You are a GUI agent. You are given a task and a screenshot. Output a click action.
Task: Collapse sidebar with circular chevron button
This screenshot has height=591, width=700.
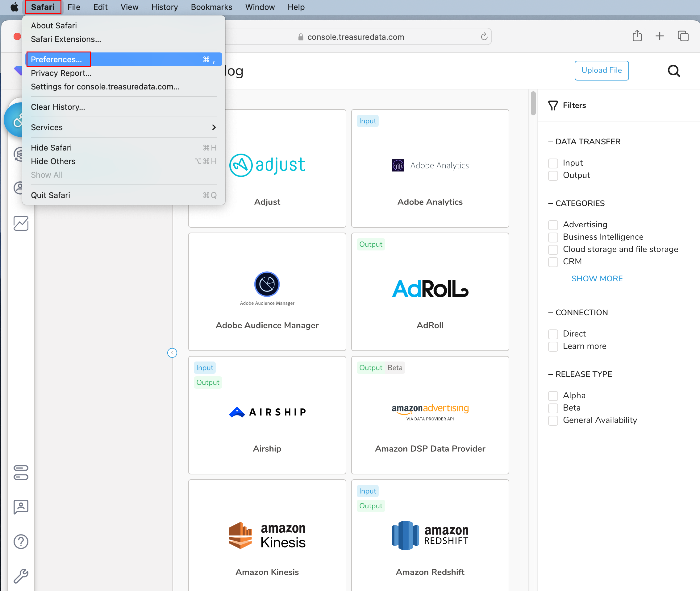point(172,353)
